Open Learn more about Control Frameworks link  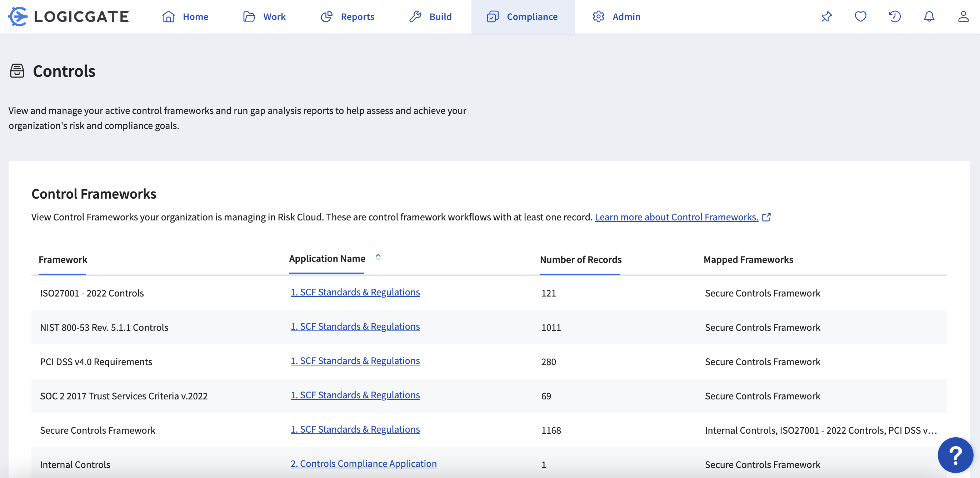[676, 217]
